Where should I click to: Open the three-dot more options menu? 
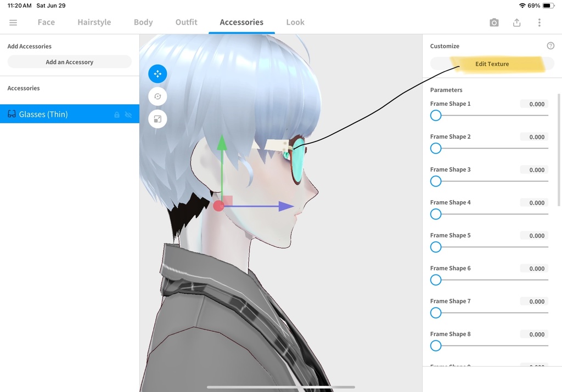pyautogui.click(x=539, y=22)
